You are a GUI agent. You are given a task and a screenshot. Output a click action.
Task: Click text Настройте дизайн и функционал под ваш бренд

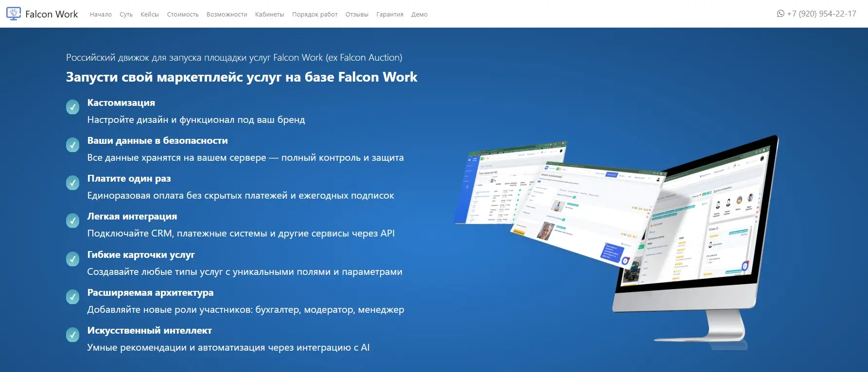196,119
